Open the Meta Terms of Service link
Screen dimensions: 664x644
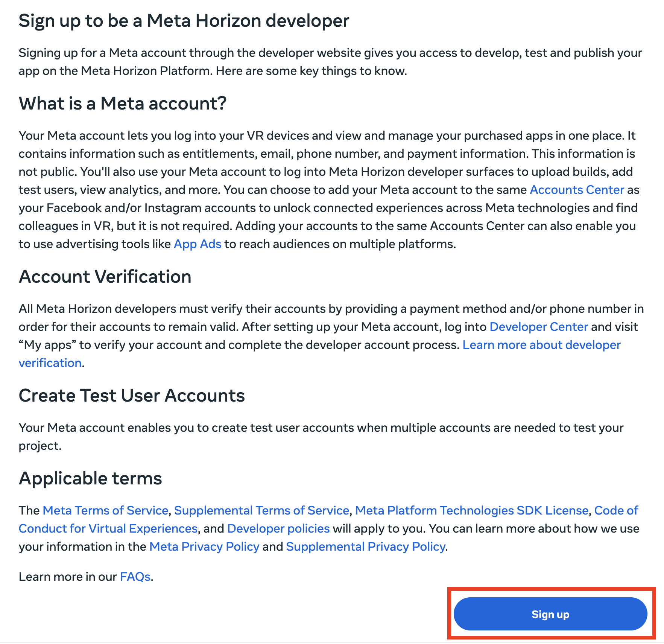pos(105,510)
